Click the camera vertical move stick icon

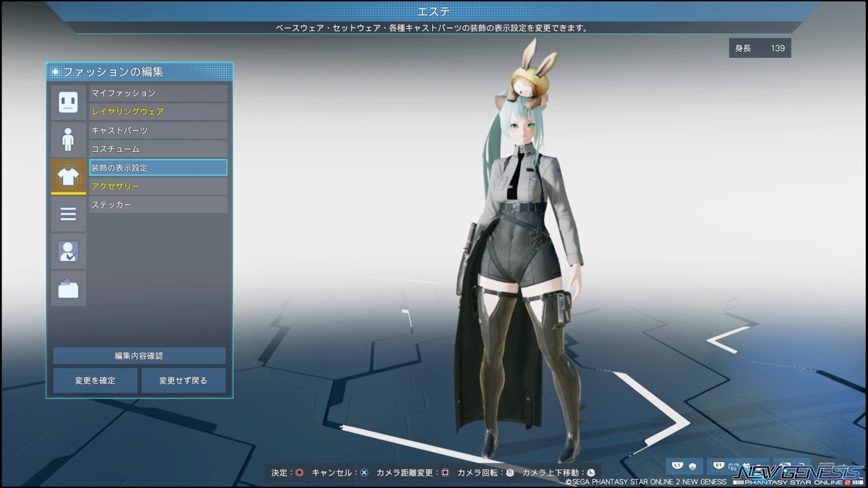coord(590,473)
